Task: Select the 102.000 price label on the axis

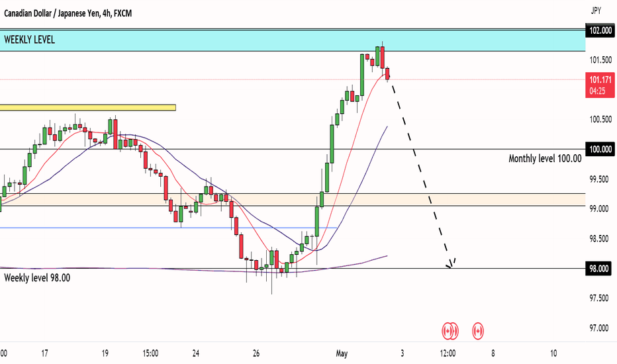Action: [600, 30]
